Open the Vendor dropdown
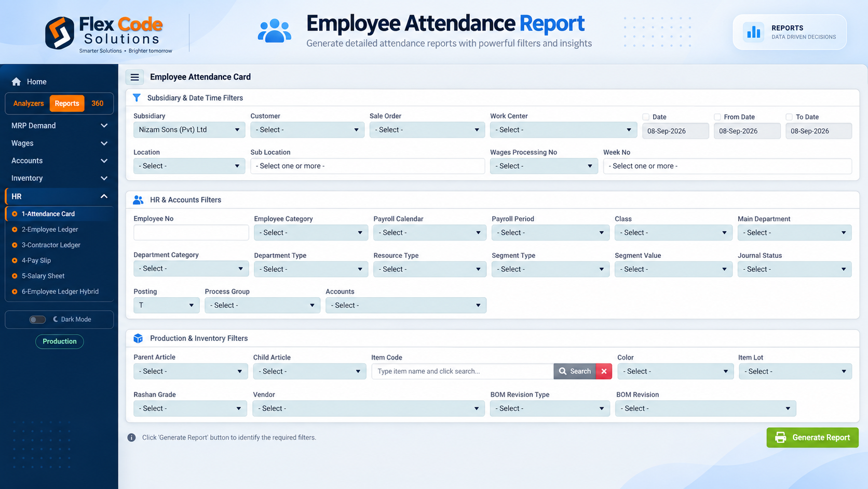Screen dimensions: 868x489 (x=369, y=408)
